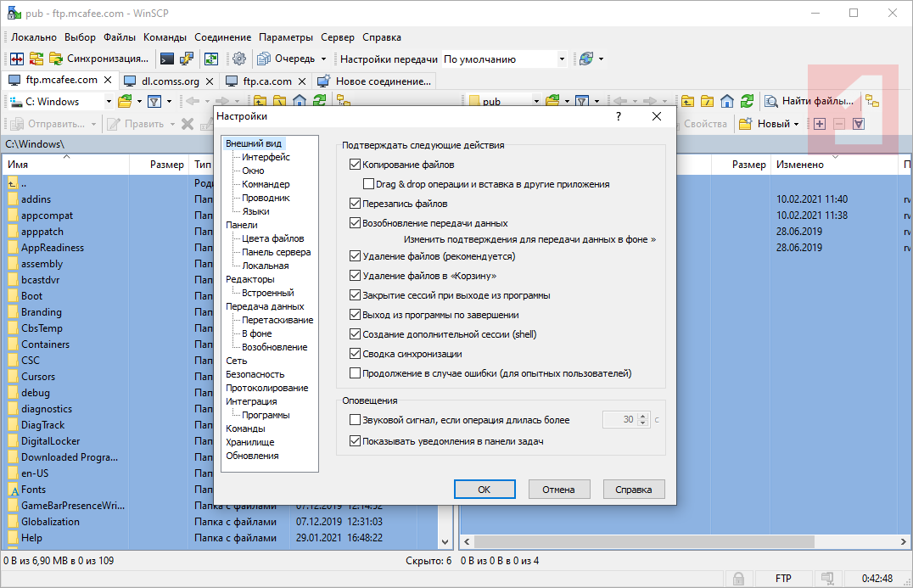
Task: Open the Новое соединение... tab
Action: click(x=374, y=81)
